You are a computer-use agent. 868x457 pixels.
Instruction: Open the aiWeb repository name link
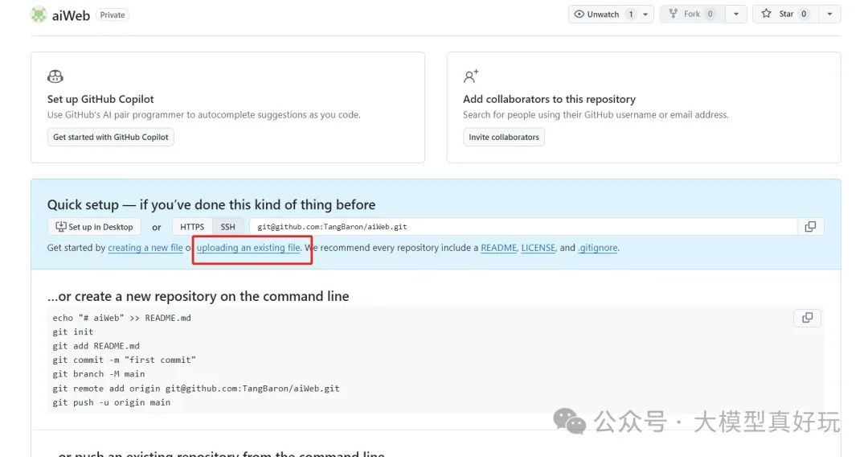tap(71, 15)
